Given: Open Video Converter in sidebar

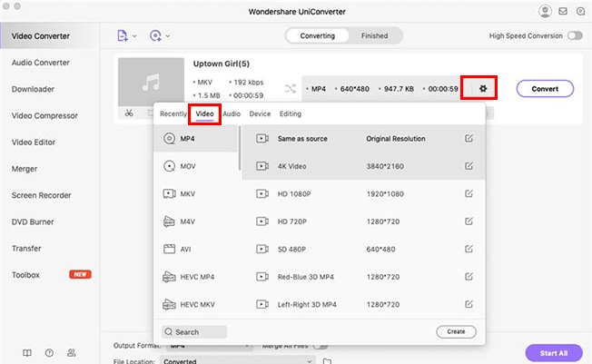Looking at the screenshot, I should (x=49, y=36).
